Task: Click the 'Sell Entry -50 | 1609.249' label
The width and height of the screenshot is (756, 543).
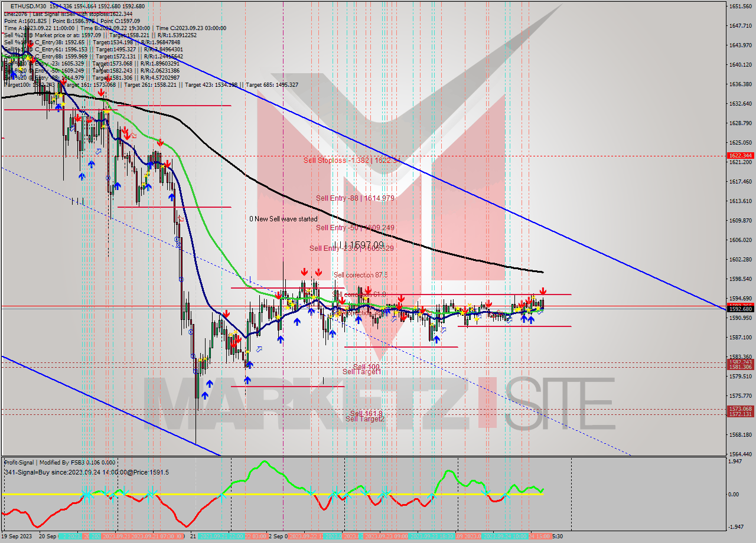Action: pos(354,228)
